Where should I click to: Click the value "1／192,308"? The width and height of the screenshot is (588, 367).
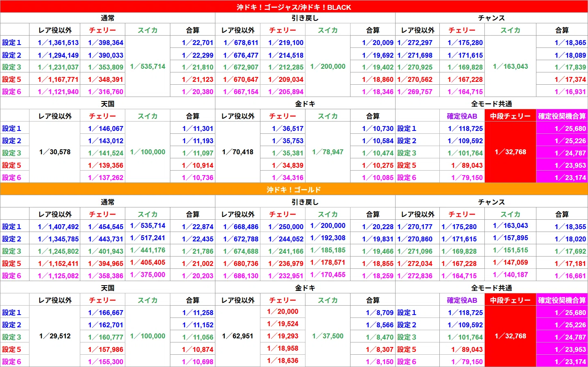click(328, 238)
